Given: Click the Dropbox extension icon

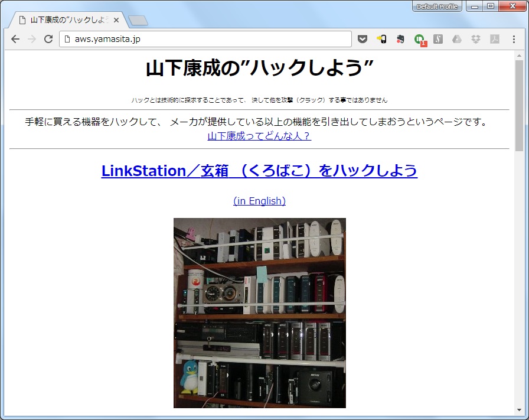Looking at the screenshot, I should 476,39.
